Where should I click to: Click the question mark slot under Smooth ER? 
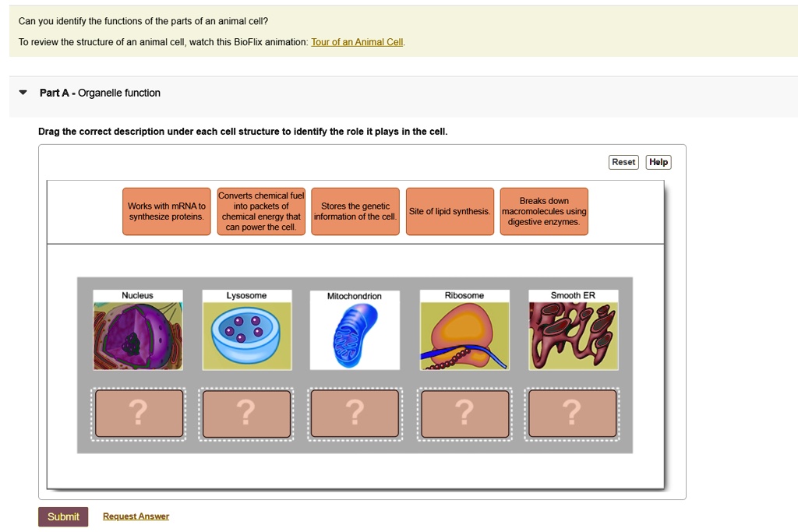(x=572, y=414)
